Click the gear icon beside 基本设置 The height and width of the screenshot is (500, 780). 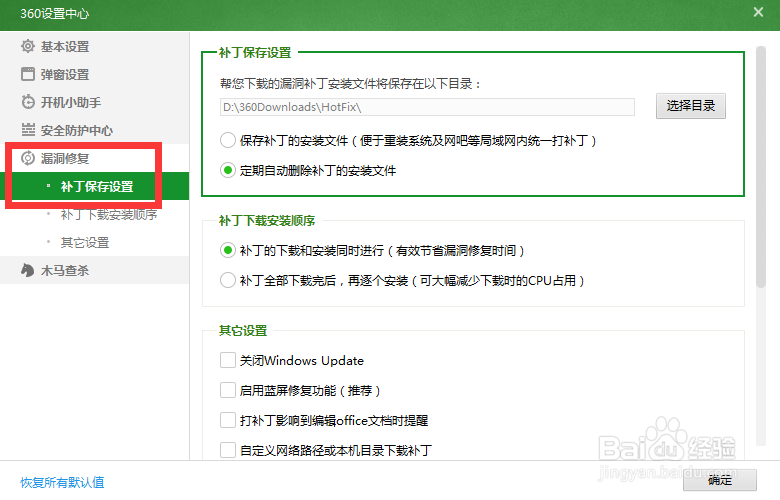[x=28, y=46]
